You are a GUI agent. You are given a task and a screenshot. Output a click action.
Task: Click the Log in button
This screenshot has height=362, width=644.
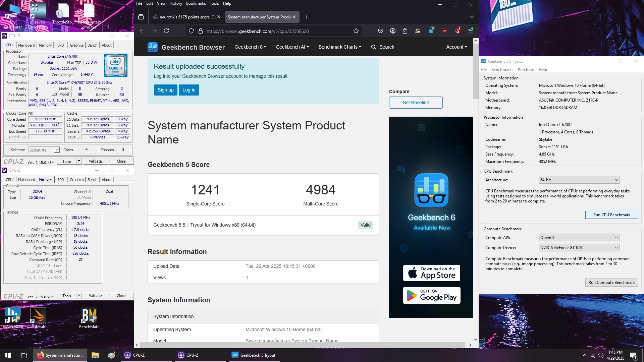189,90
